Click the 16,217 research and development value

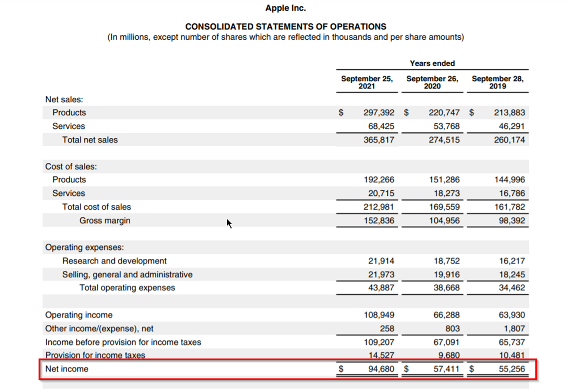[512, 261]
